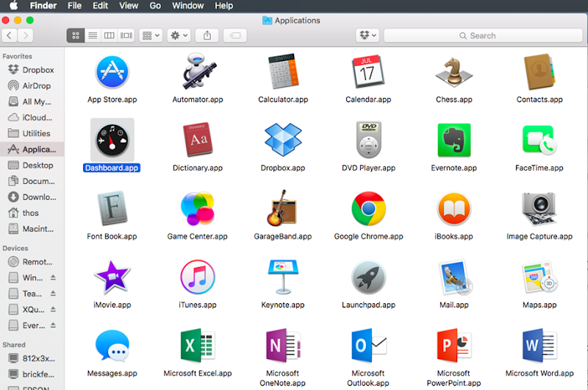Screen dimensions: 588x390
Task: Open the item arrangement dropdown
Action: coord(151,35)
